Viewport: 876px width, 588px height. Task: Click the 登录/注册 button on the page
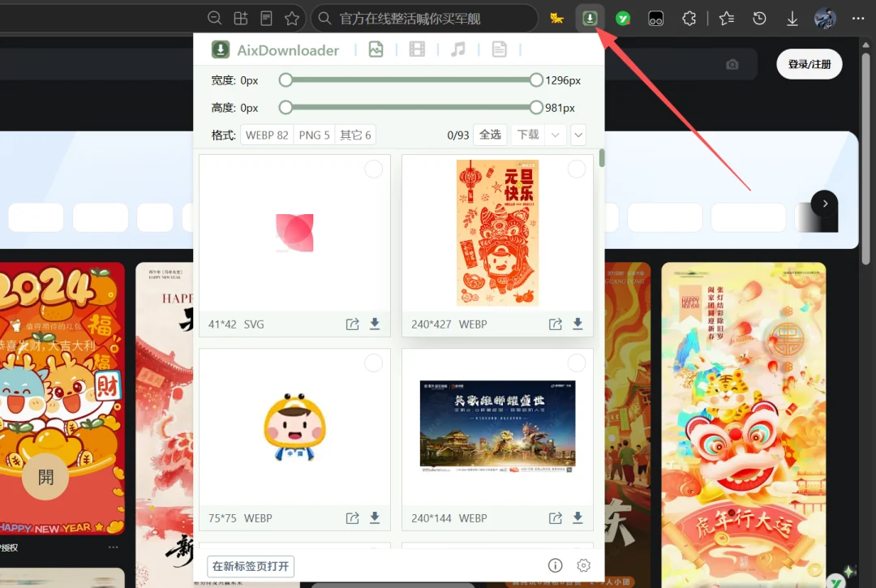(809, 64)
